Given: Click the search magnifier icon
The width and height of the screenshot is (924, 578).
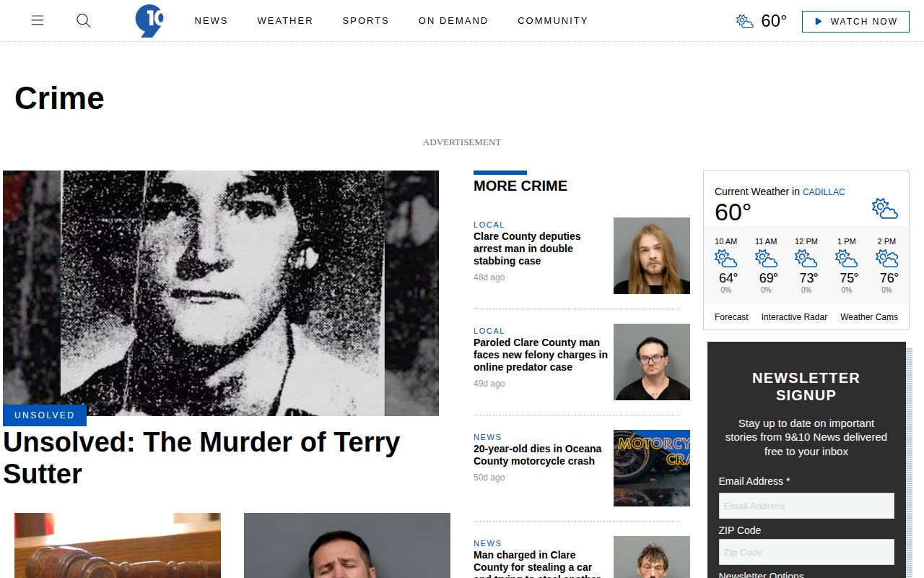Looking at the screenshot, I should coord(84,21).
